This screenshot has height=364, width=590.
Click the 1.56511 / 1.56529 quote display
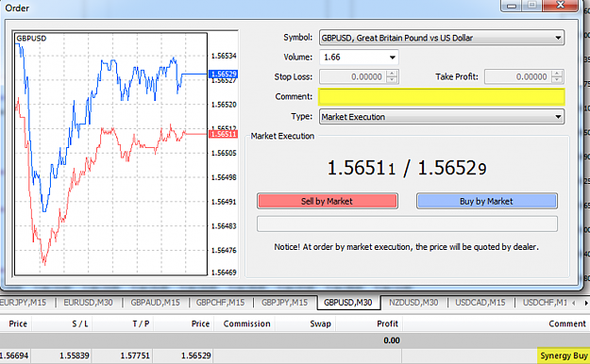tap(407, 168)
